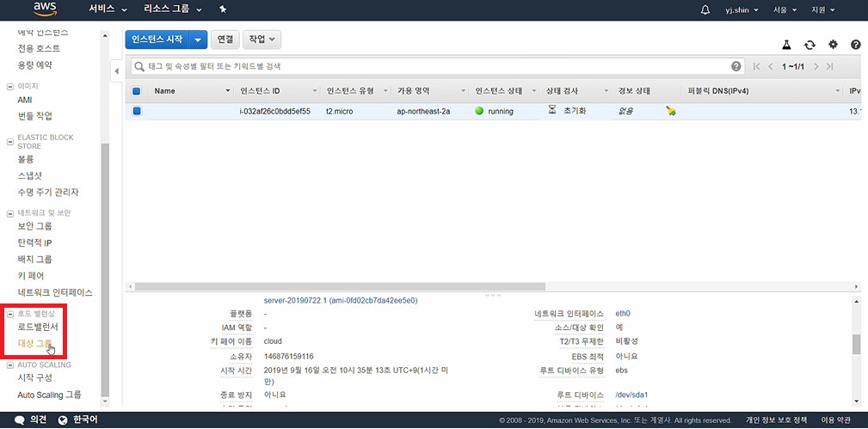Open 스냅샷 in sidebar

[30, 175]
